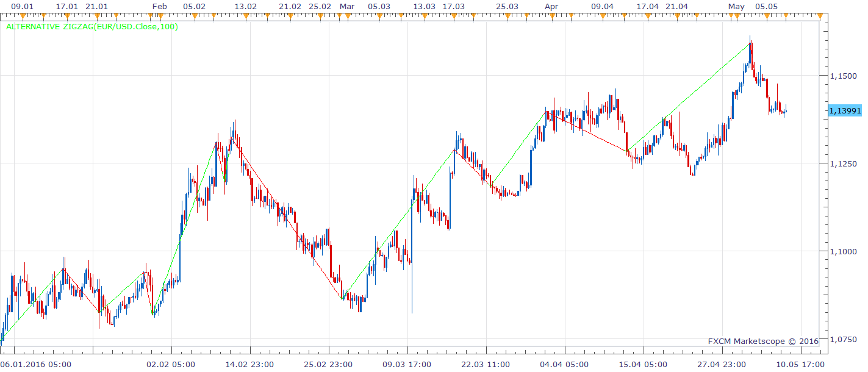This screenshot has width=868, height=372.
Task: Click the 17.01 date in top ruler
Action: [66, 5]
